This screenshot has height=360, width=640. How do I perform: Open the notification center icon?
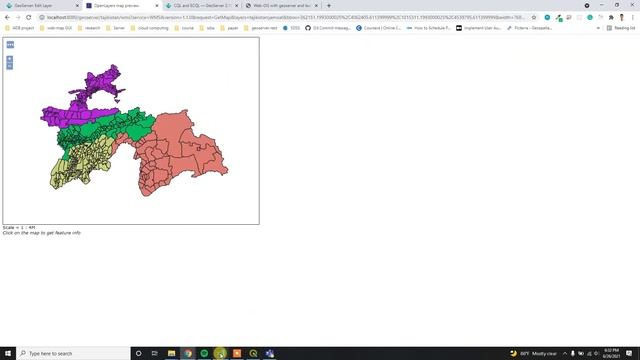(x=629, y=353)
